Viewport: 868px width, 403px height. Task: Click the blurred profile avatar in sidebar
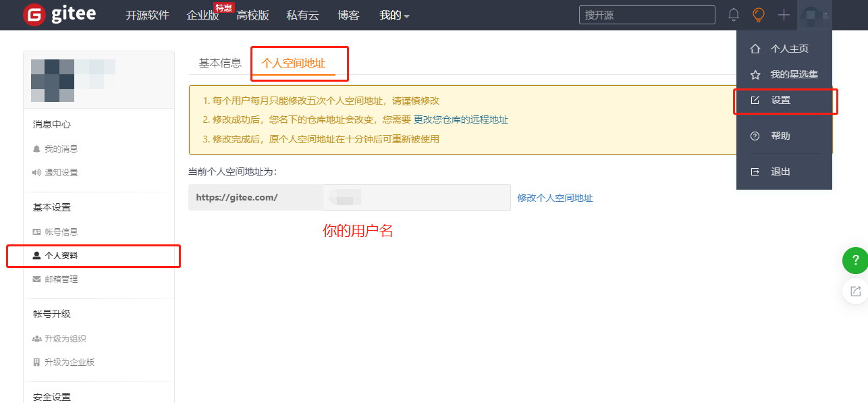(x=53, y=80)
